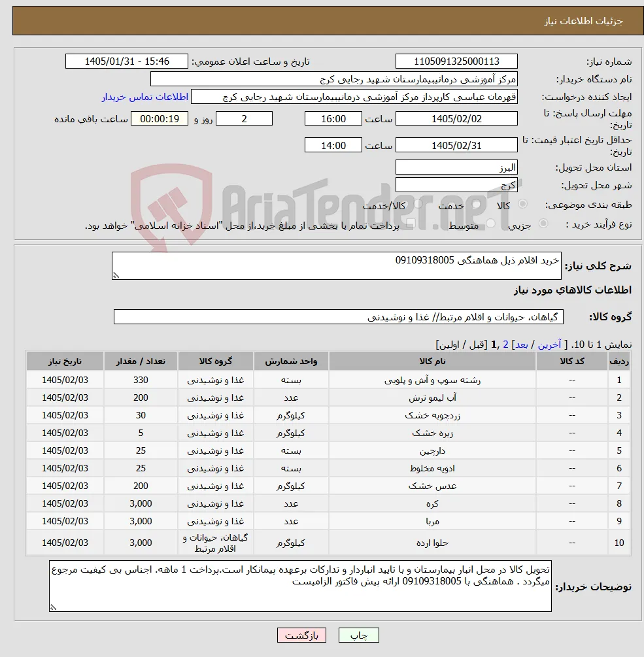This screenshot has height=657, width=644.
Task: Click the گیاهان، حیوانات group cell in row 10
Action: (215, 543)
